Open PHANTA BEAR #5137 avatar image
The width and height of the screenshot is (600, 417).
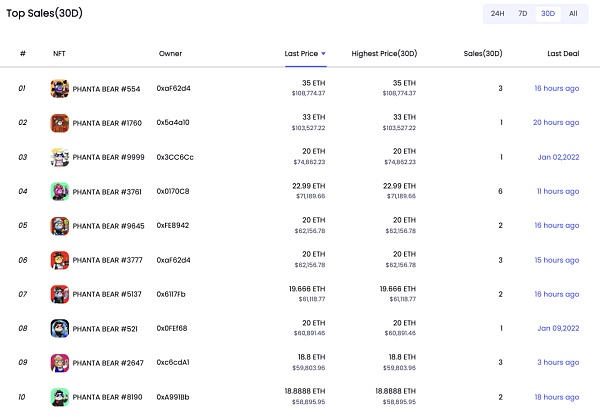coord(59,294)
